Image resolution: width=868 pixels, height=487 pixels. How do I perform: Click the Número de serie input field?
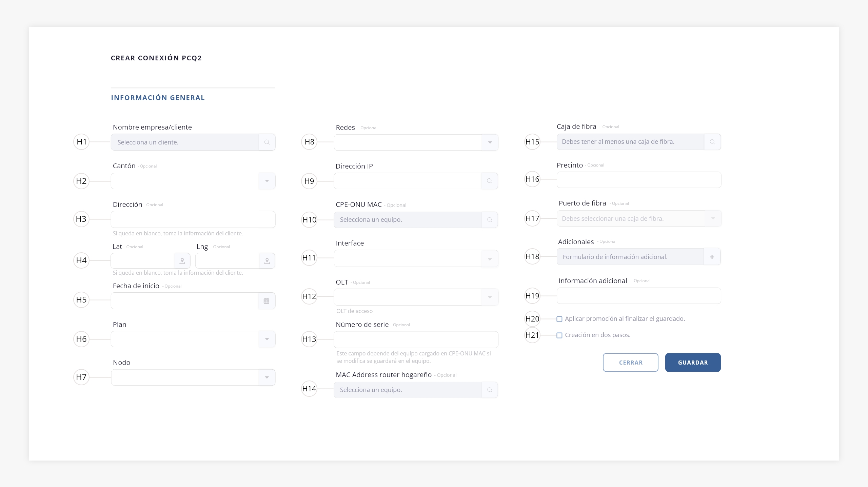tap(416, 339)
